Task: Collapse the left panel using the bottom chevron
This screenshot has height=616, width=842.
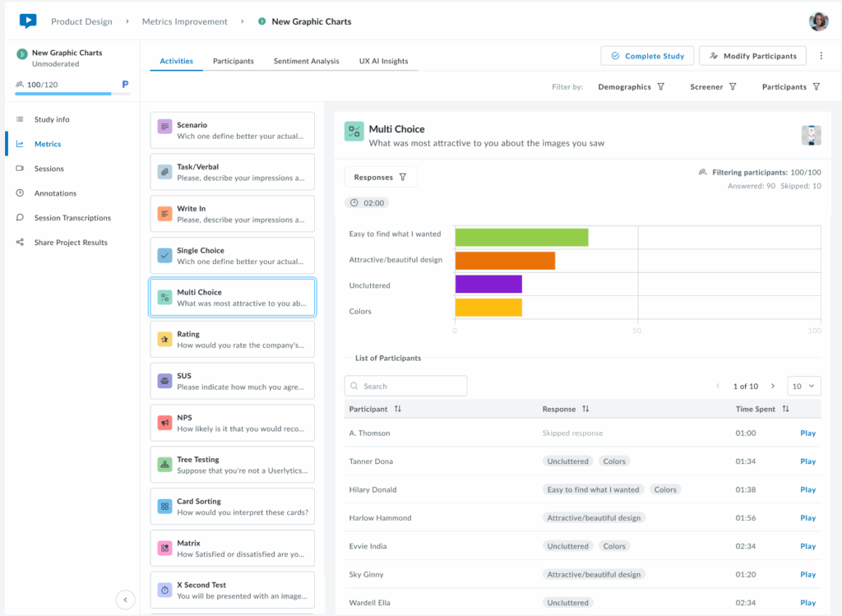Action: click(x=125, y=600)
